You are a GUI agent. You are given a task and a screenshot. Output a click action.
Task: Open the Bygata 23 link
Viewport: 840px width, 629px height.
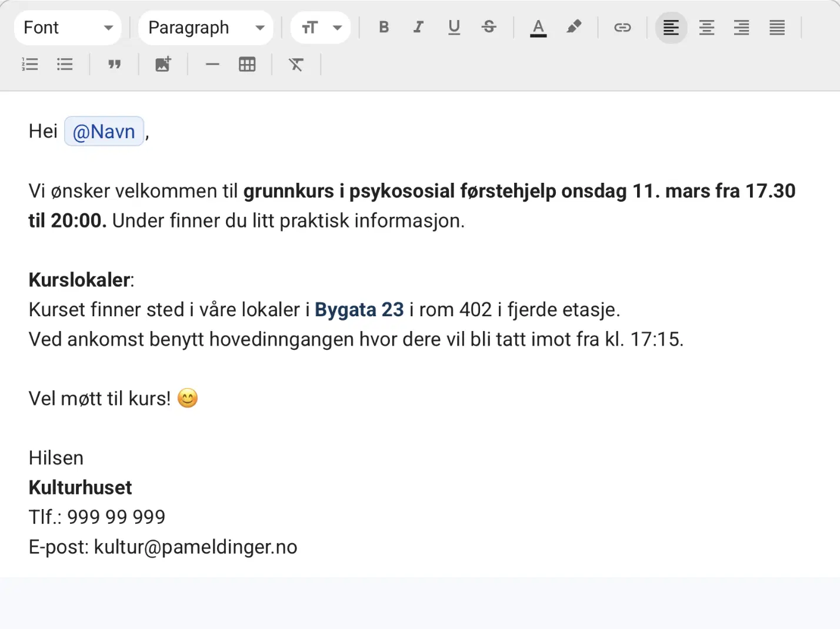tap(359, 309)
